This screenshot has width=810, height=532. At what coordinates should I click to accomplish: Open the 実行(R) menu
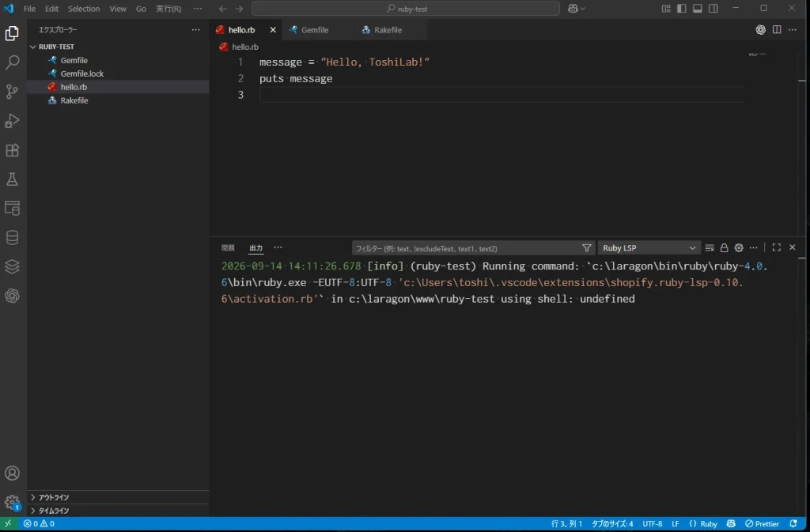coord(168,9)
